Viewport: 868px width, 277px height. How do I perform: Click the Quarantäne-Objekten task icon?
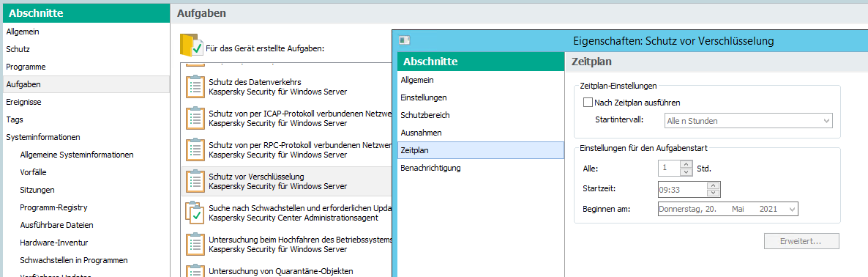point(195,271)
